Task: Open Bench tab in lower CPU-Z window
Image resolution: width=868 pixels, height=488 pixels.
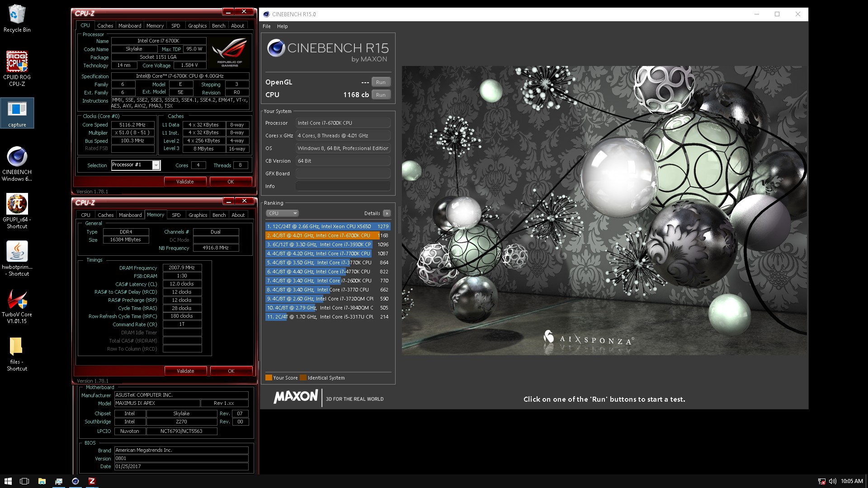Action: (x=219, y=215)
